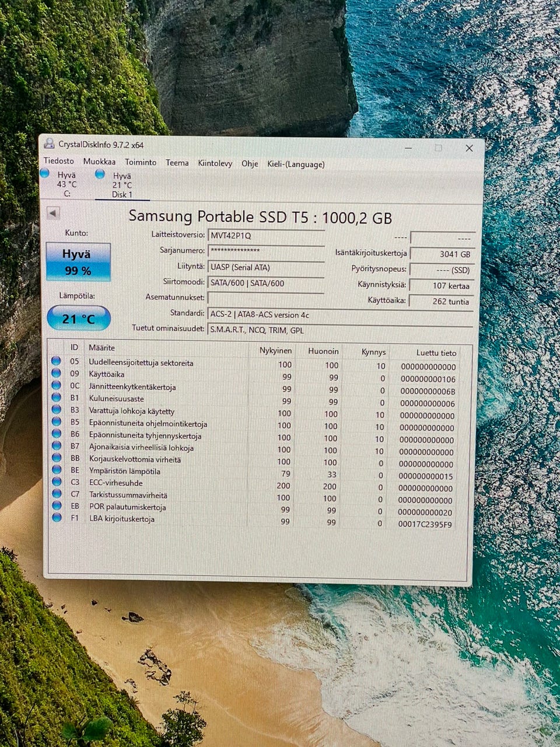Screen dimensions: 560x747
Task: Click the status orb for attribute 05
Action: click(56, 361)
